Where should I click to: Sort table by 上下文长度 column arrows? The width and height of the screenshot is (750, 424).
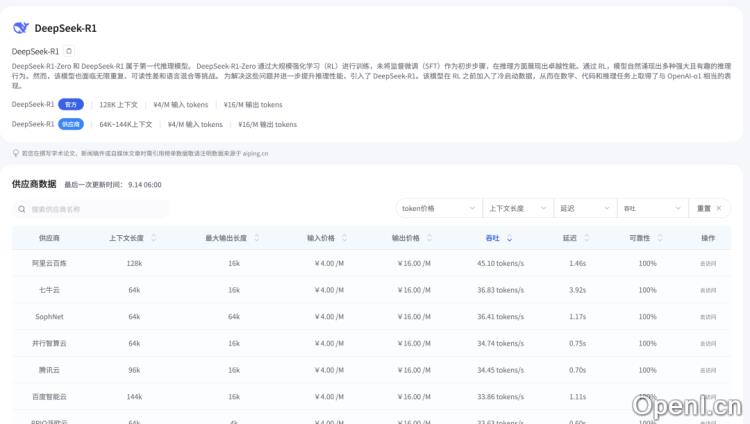point(154,238)
